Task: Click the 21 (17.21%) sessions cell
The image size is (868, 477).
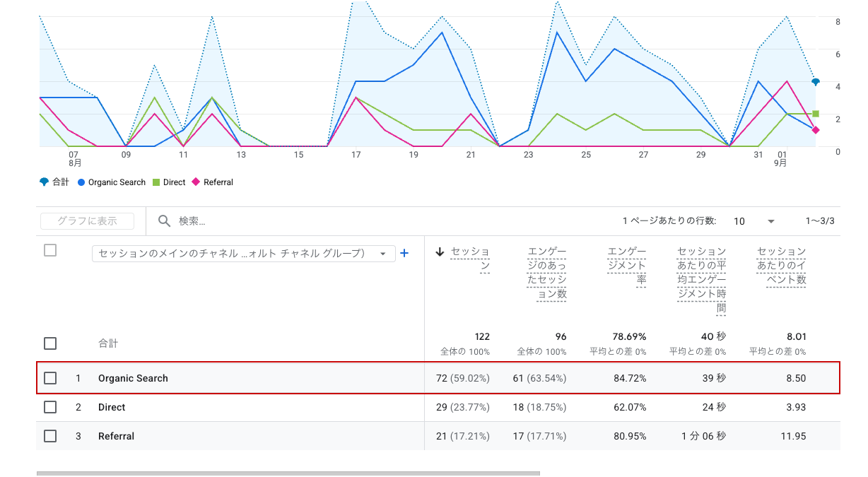Action: click(x=463, y=436)
